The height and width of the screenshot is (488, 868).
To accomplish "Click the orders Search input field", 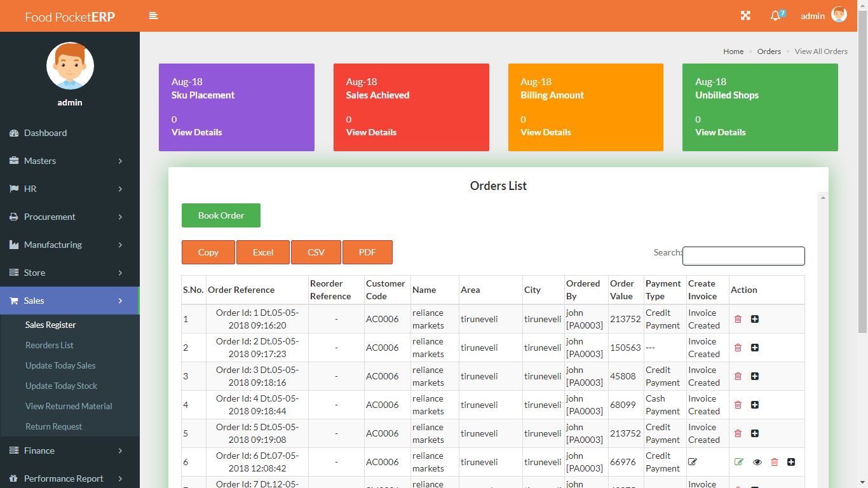I will point(743,256).
